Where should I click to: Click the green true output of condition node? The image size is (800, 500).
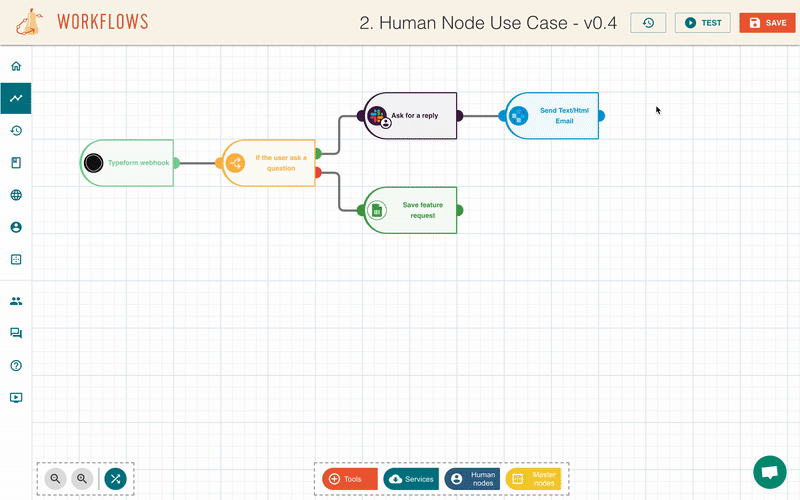[x=318, y=153]
